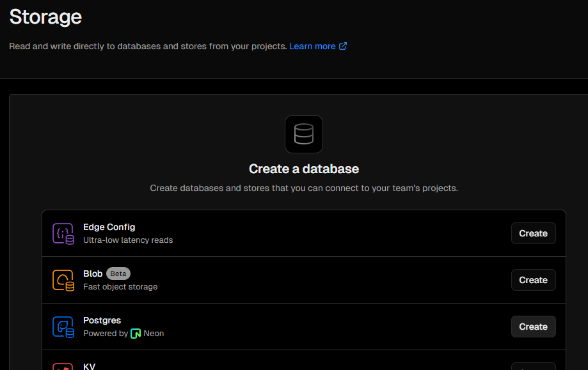Select the Blob title text
This screenshot has height=370, width=588.
coord(93,274)
